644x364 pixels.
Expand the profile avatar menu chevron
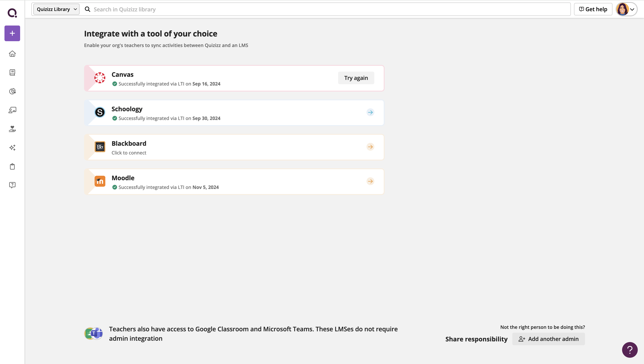tap(632, 9)
